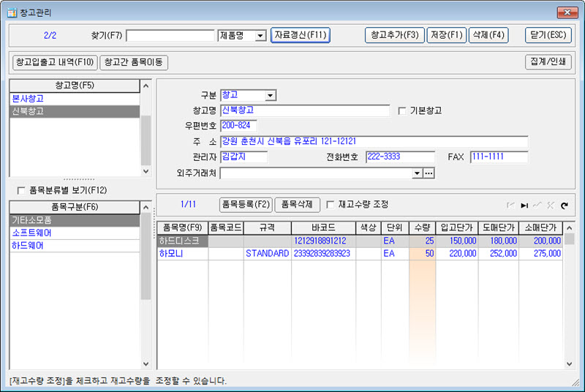Click the FAX input field
The height and width of the screenshot is (392, 585).
coord(499,157)
